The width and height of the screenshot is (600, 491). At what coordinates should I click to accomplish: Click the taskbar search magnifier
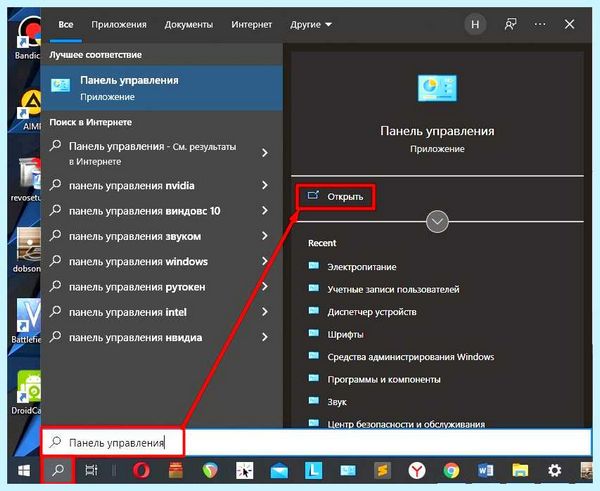[x=58, y=470]
